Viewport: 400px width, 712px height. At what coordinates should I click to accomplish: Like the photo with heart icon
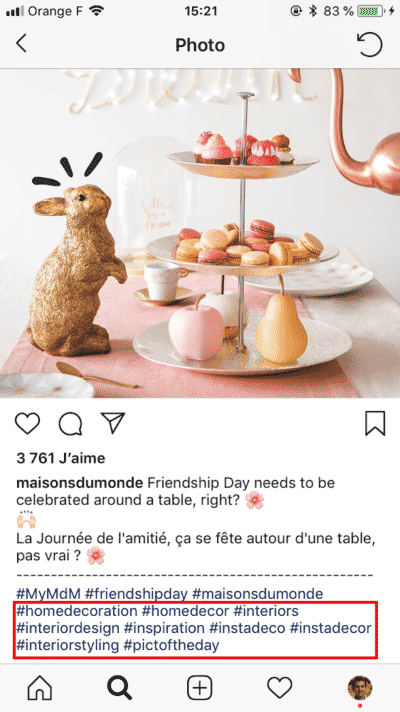click(x=27, y=424)
